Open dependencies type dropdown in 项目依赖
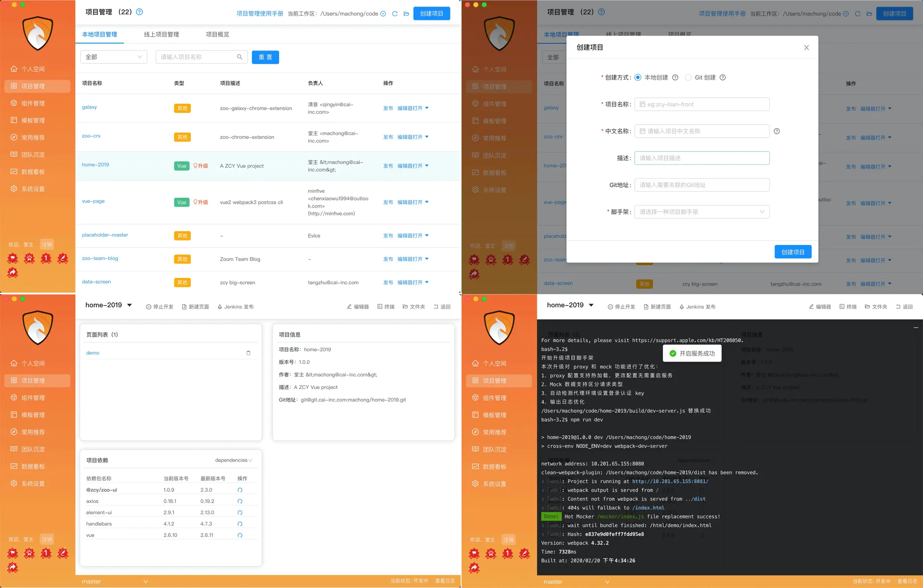923x588 pixels. coord(234,460)
